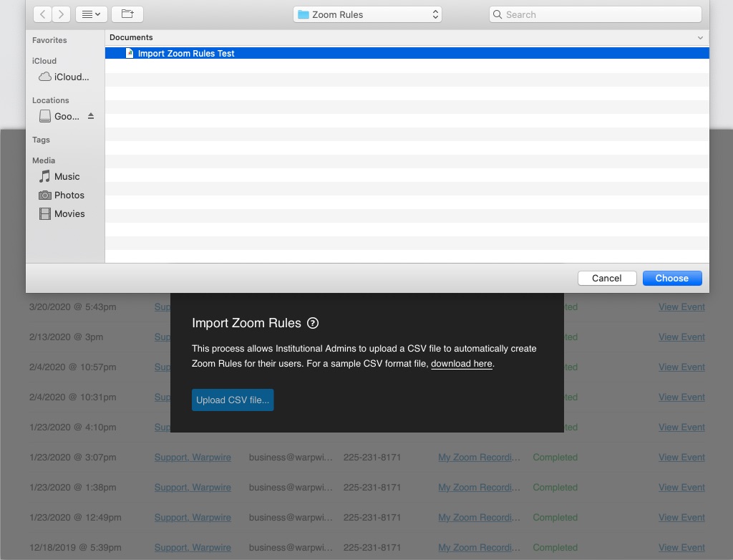The image size is (733, 560).
Task: Open My Zoom Recordi... link on 1/23/2020 1:38pm row
Action: (x=479, y=488)
